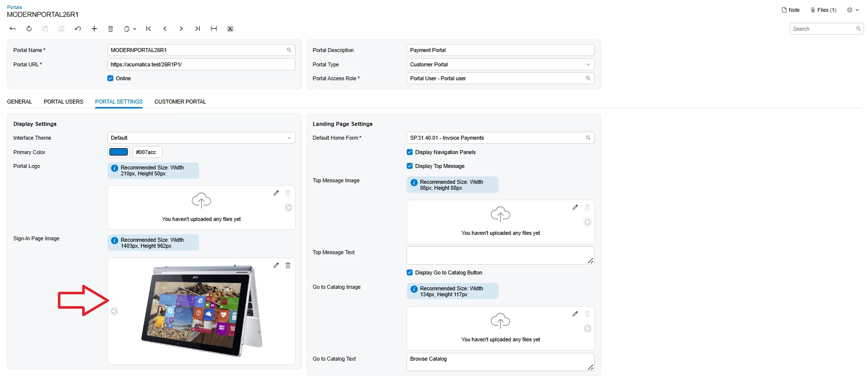Click the undo/cancel toolbar icon
This screenshot has height=379, width=868.
(x=78, y=29)
